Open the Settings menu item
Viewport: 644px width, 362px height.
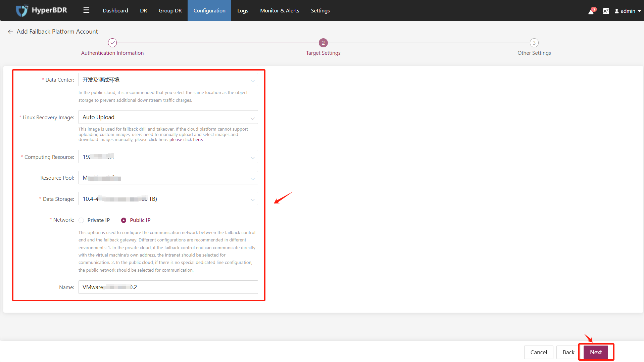320,10
